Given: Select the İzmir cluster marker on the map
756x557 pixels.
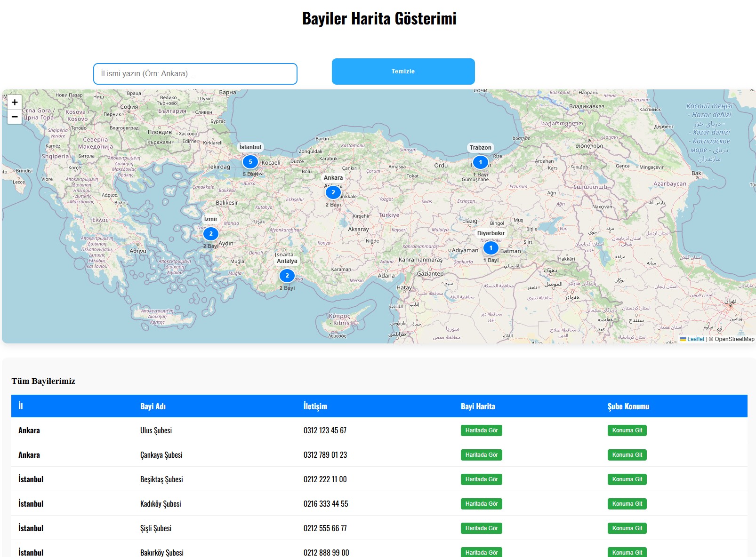Looking at the screenshot, I should tap(210, 233).
